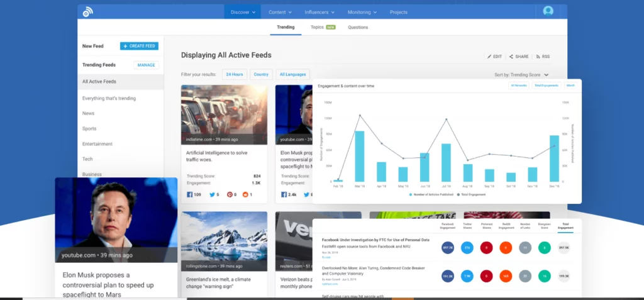
Task: Click the Dec '18 chart bar
Action: coord(555,158)
